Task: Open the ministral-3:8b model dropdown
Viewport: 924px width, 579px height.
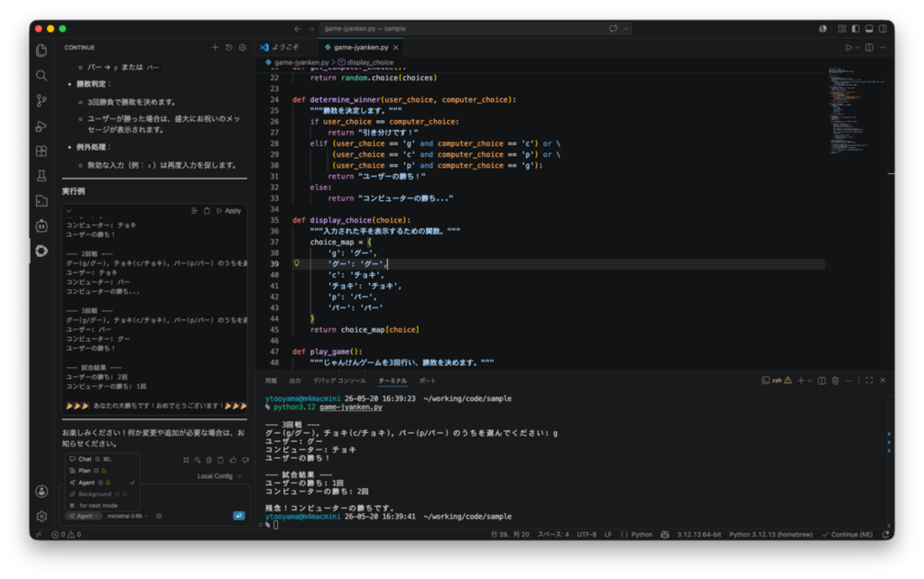Action: pyautogui.click(x=128, y=516)
